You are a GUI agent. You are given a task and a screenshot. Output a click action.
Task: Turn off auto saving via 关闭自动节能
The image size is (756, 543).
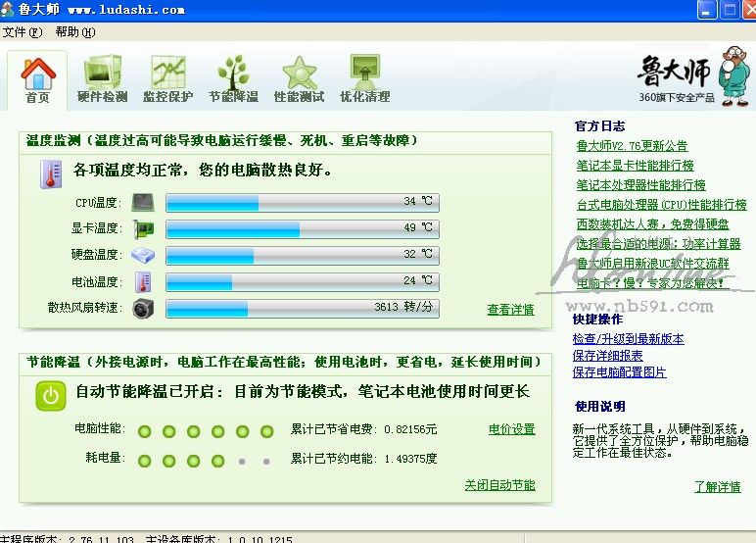[x=499, y=485]
